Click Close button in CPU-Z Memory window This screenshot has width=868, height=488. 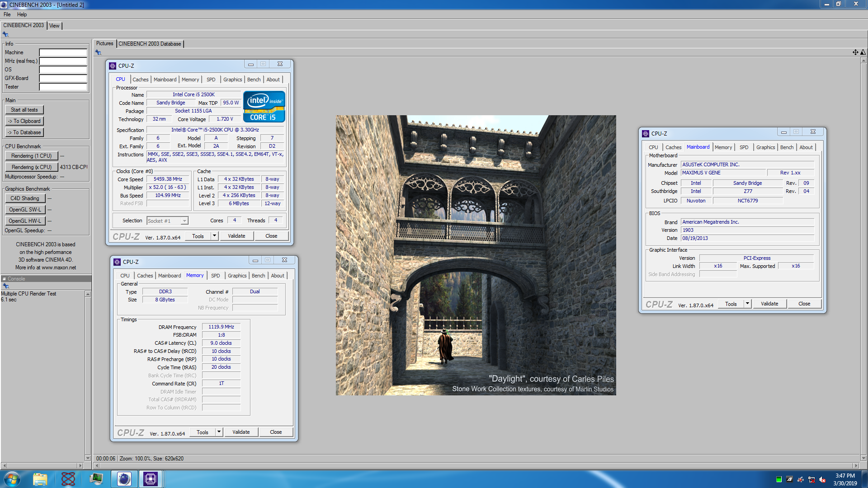click(276, 432)
